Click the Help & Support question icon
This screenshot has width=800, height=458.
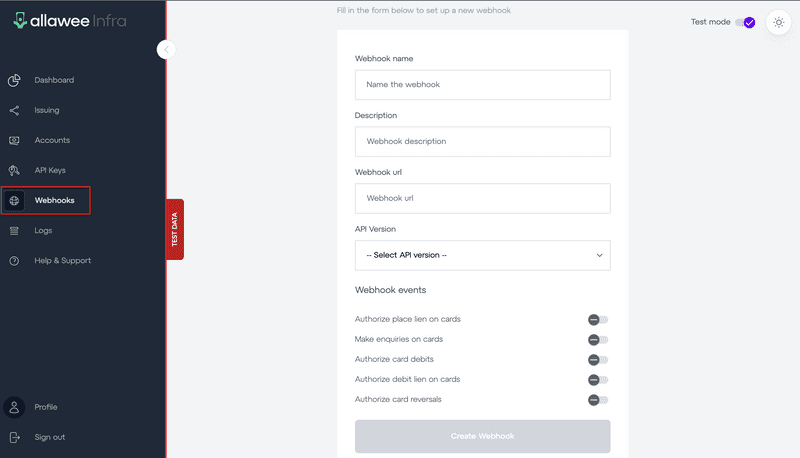point(14,261)
